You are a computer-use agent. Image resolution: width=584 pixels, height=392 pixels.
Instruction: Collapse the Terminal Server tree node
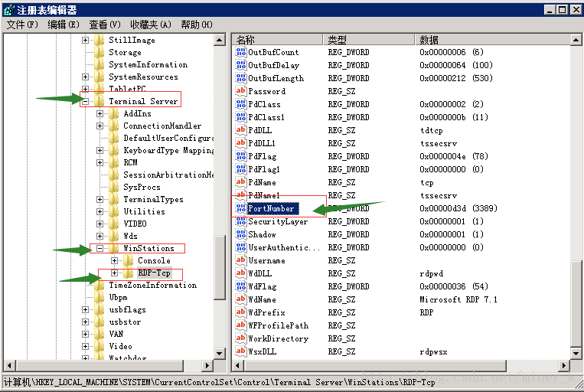[x=86, y=101]
